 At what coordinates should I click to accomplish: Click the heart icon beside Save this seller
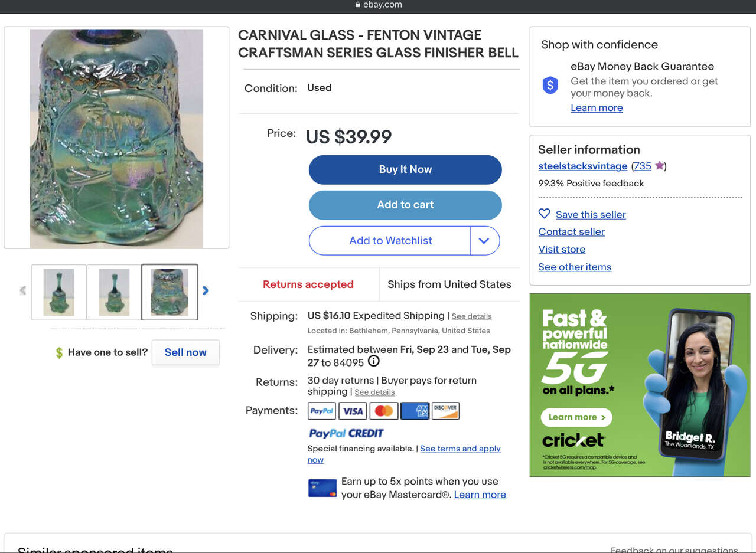[x=544, y=214]
